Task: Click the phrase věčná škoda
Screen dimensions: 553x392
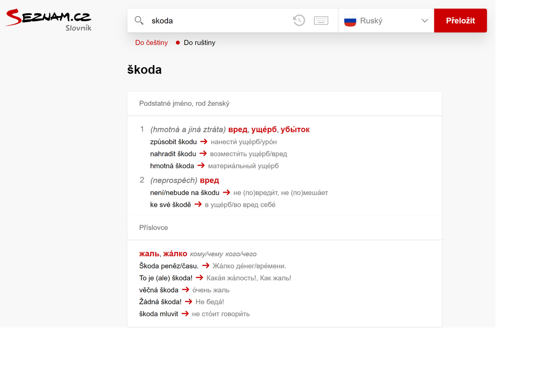Action: 159,290
